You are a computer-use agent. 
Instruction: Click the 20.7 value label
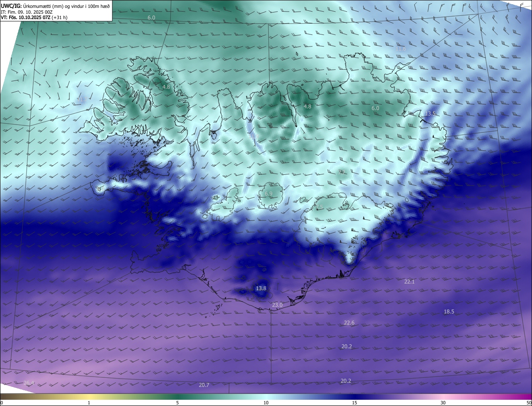pyautogui.click(x=204, y=385)
